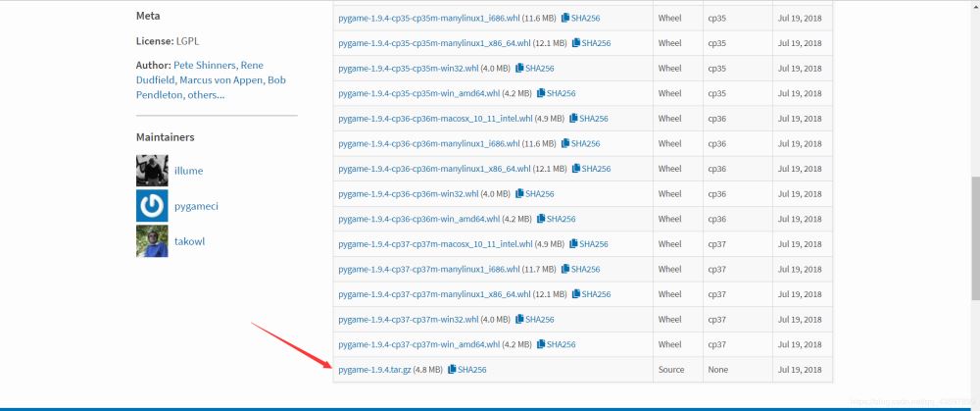Copy SHA256 for cp37 win_amd64 wheel

pos(556,344)
